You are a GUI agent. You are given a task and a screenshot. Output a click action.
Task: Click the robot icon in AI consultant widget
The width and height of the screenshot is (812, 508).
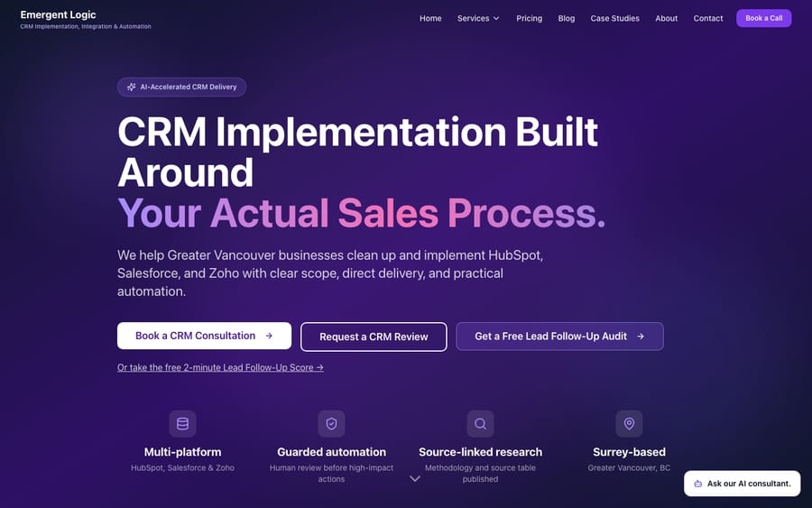[x=698, y=484]
